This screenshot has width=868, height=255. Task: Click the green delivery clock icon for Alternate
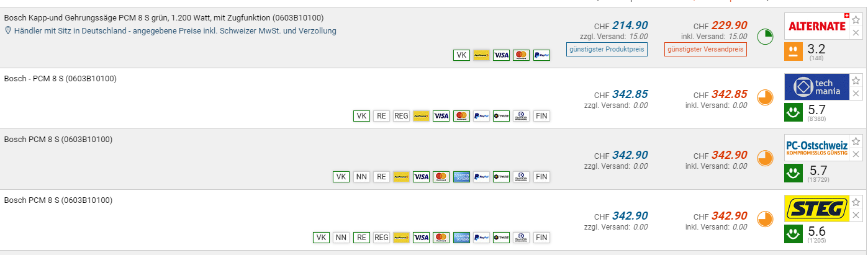(x=765, y=36)
